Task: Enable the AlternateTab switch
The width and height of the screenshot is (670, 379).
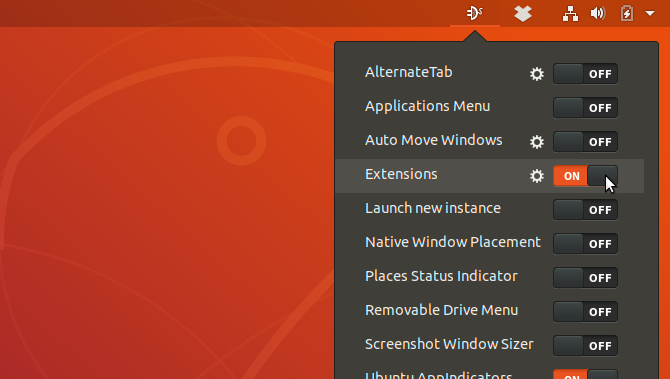Action: coord(585,74)
